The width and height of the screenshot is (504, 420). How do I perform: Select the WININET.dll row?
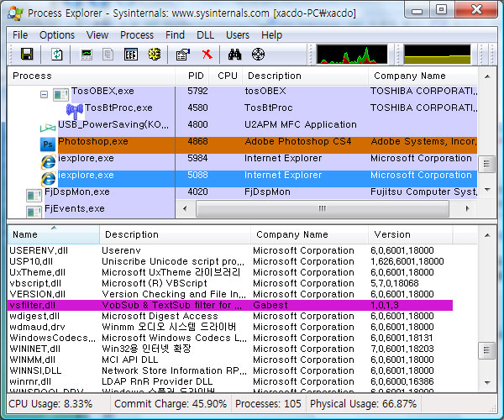230,349
